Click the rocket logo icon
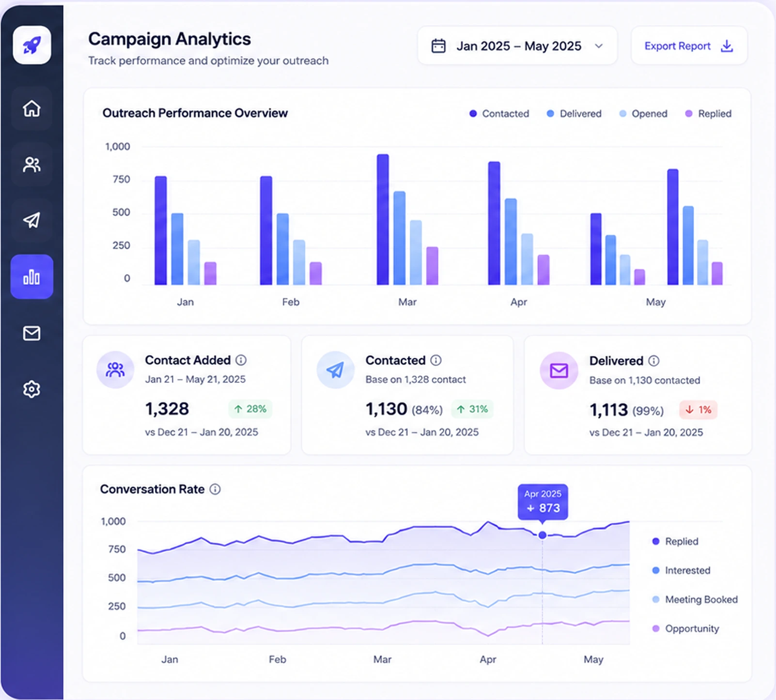Screen dimensions: 776x700 [x=32, y=45]
